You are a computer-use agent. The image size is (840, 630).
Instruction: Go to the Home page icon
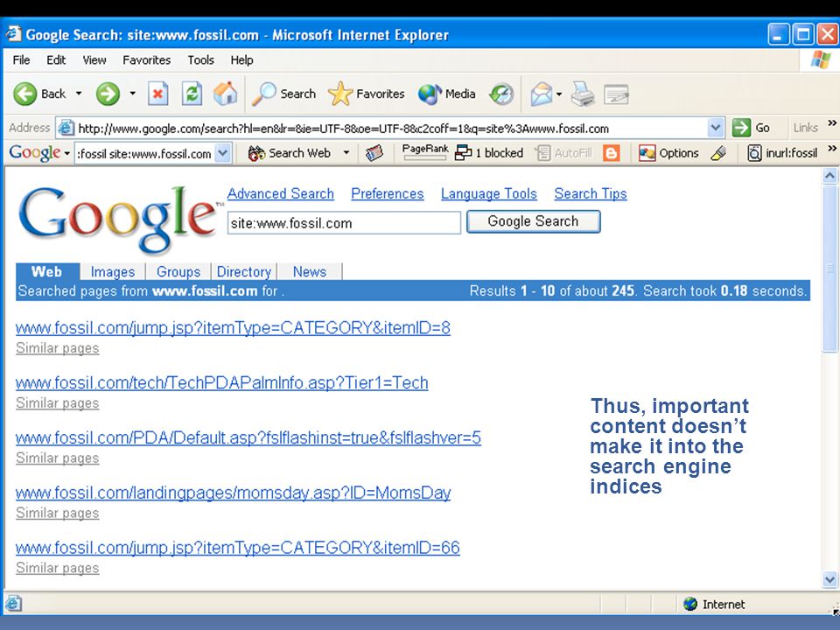coord(225,94)
